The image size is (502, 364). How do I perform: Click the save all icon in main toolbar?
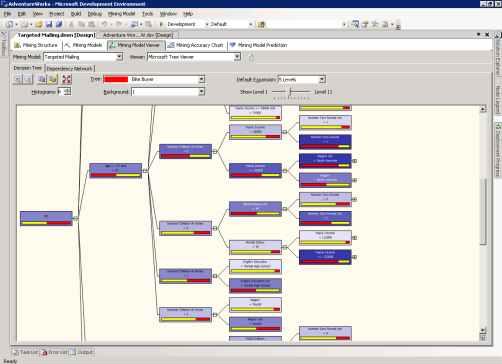point(59,24)
